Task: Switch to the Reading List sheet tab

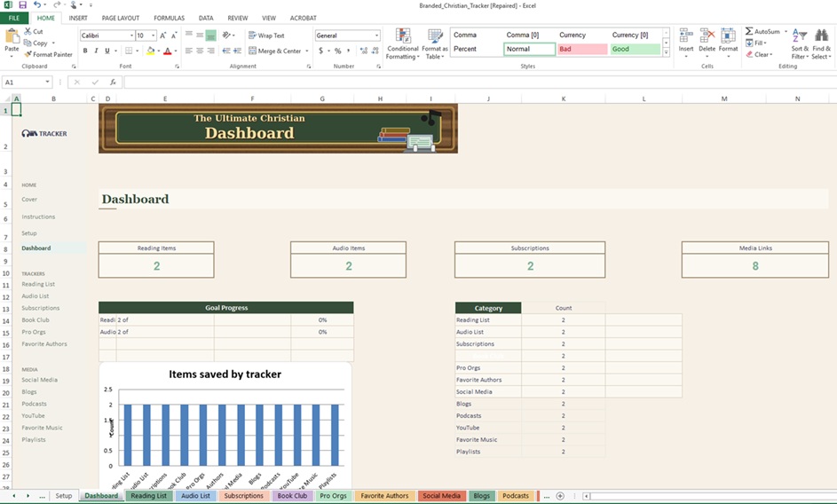Action: [x=147, y=496]
